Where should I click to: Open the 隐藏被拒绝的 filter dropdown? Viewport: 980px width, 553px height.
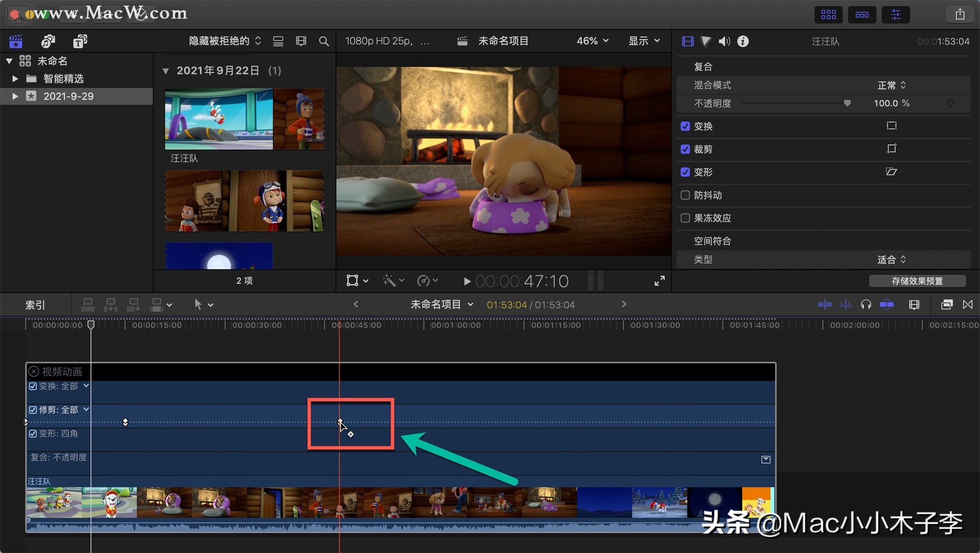[x=225, y=41]
